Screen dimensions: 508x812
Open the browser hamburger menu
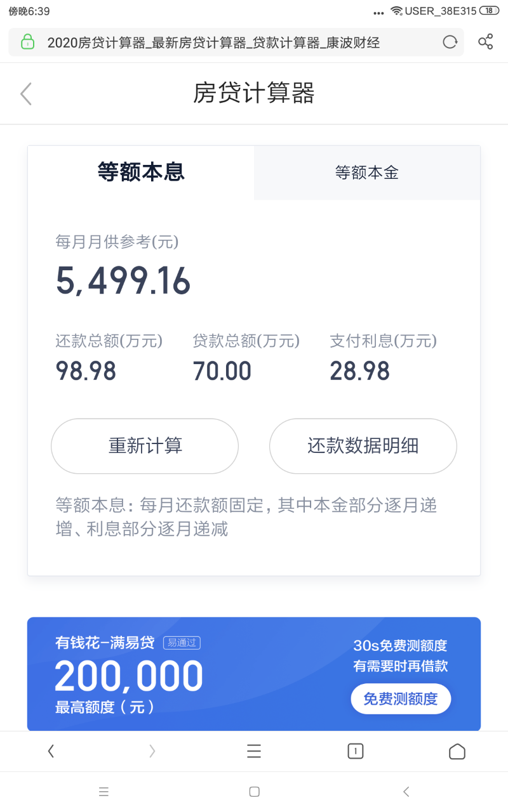tap(254, 751)
